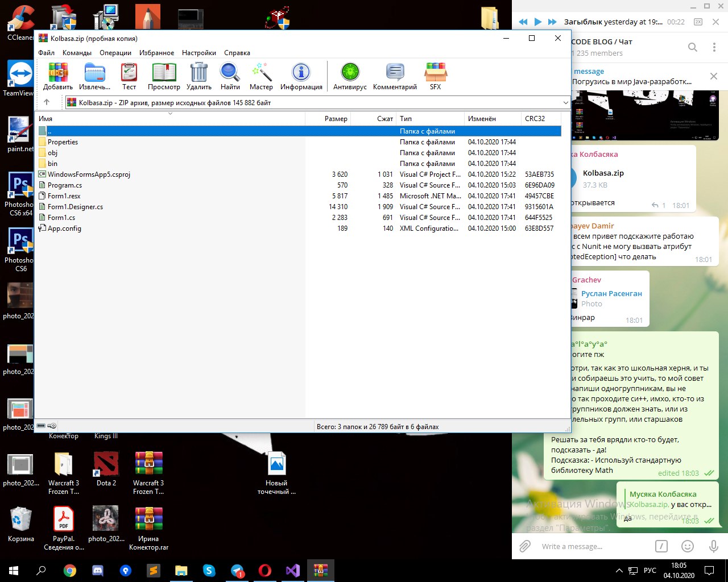Open the PayPal PDF desktop file

(x=64, y=529)
